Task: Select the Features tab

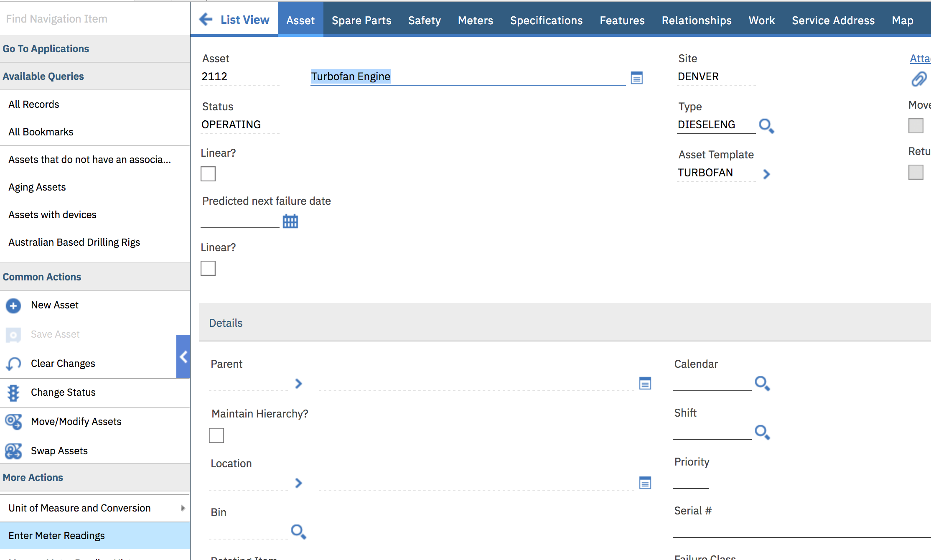Action: (622, 20)
